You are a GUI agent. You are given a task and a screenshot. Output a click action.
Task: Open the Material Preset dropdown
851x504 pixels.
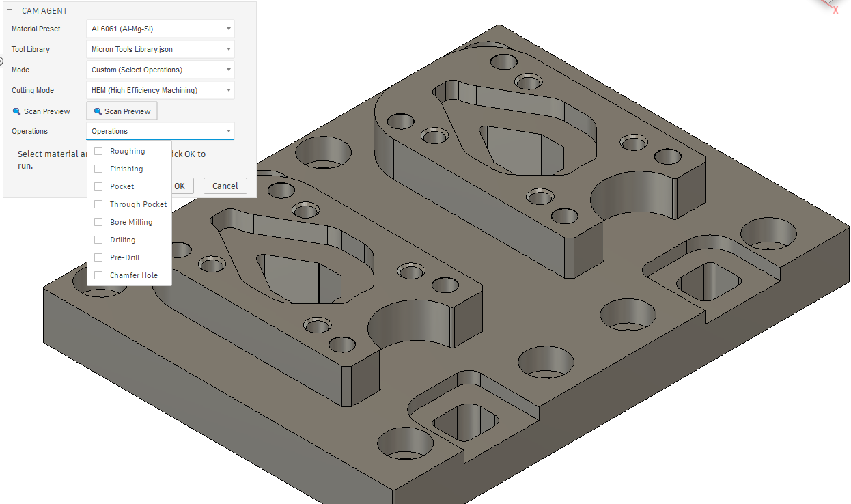pyautogui.click(x=161, y=29)
